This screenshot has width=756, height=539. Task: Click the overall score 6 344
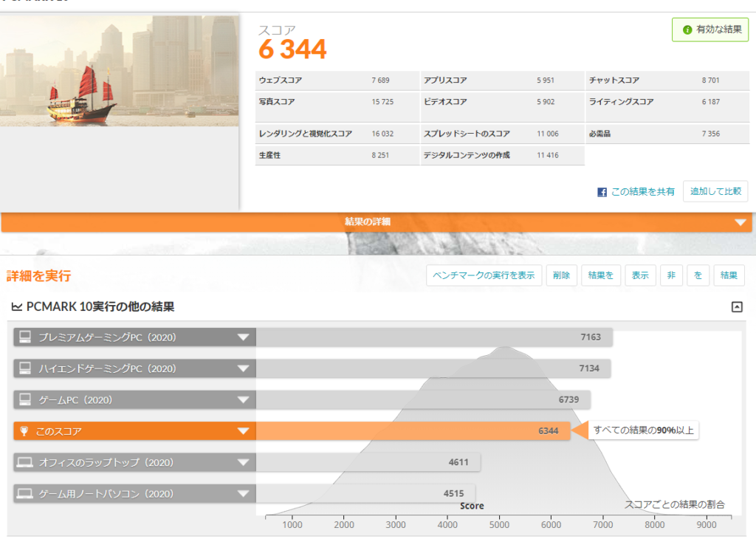pyautogui.click(x=292, y=49)
